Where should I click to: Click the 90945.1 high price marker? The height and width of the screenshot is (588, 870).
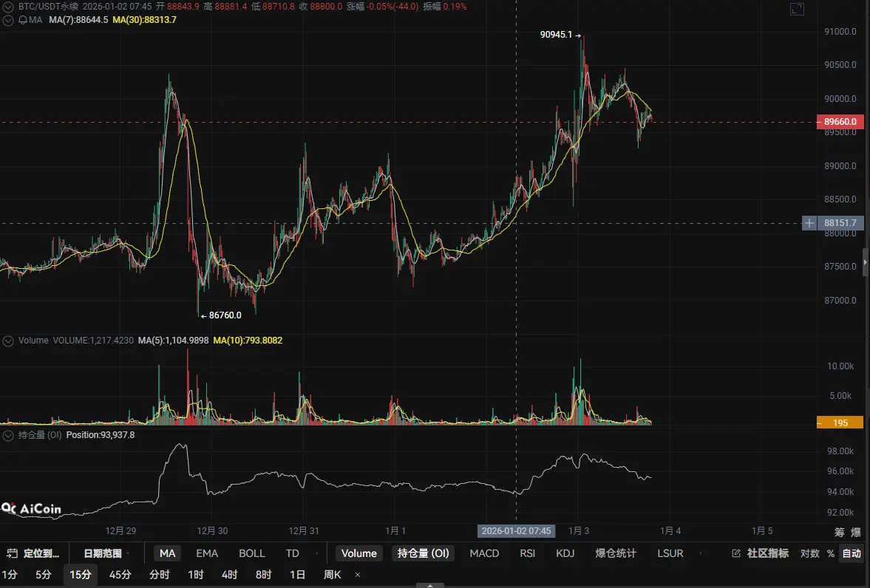pos(560,35)
